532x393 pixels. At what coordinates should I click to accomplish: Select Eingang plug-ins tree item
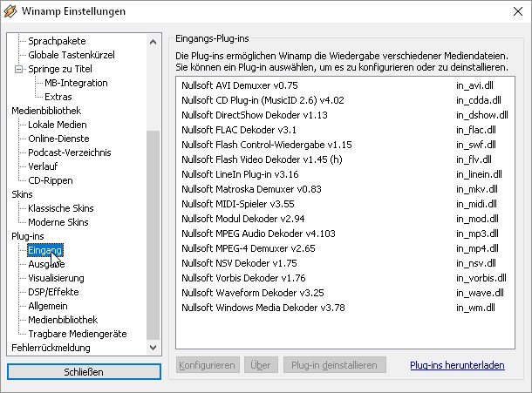click(x=45, y=250)
